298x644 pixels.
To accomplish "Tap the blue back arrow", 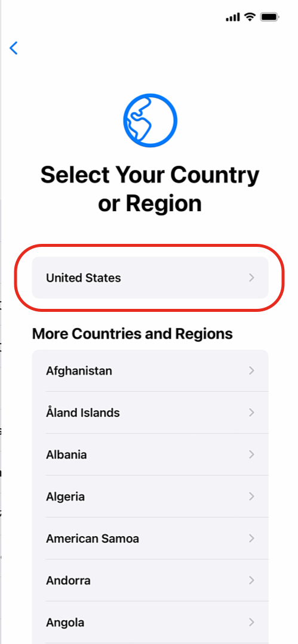I will pyautogui.click(x=14, y=48).
